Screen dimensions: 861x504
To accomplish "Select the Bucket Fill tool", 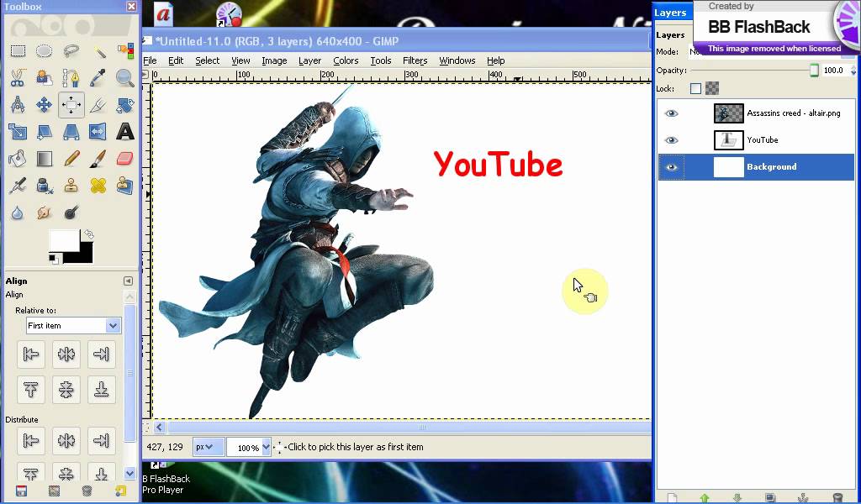I will 18,159.
